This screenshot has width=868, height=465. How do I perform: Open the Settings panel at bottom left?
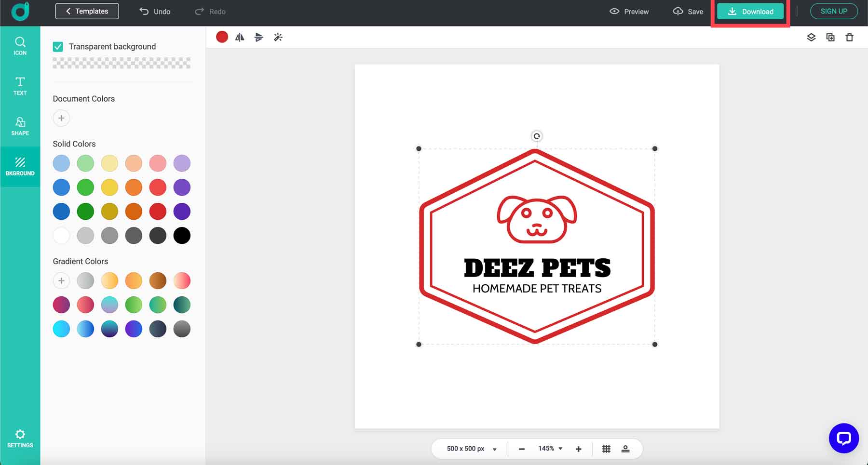click(x=20, y=438)
